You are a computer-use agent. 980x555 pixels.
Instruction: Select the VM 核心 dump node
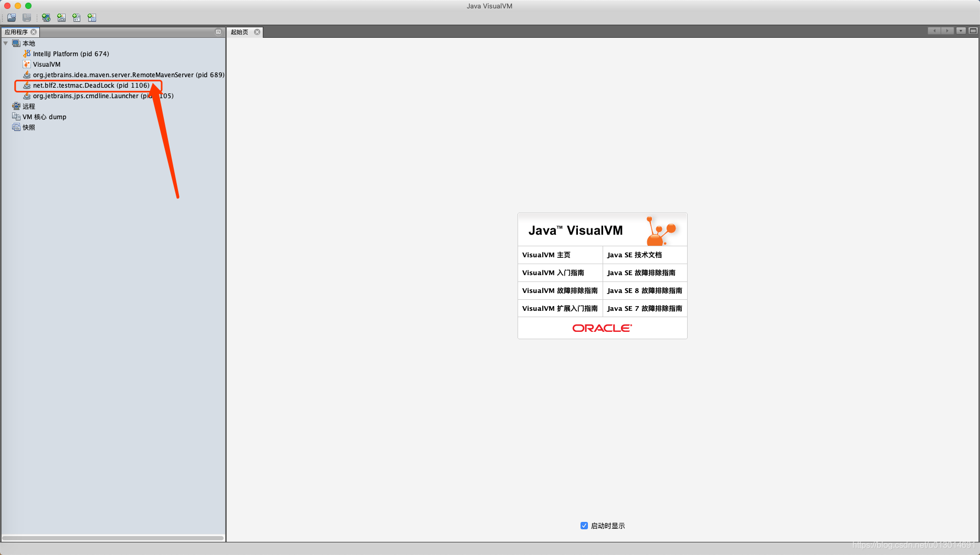click(45, 117)
